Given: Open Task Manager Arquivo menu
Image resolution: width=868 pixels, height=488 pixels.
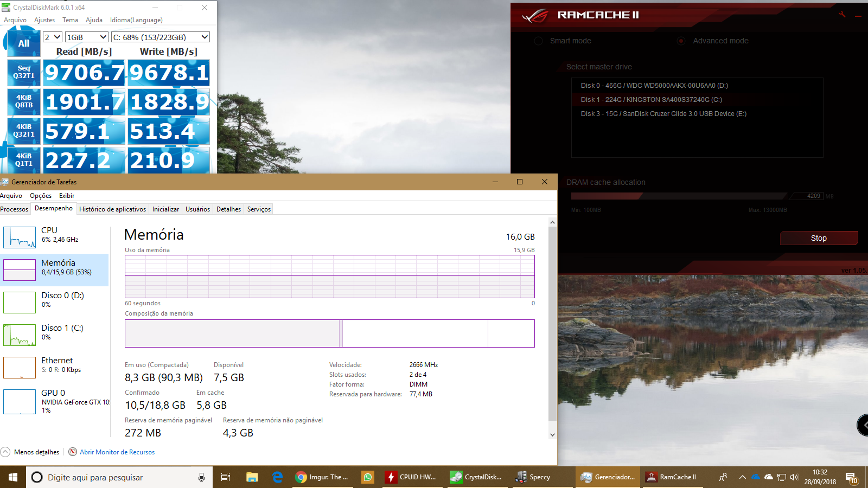Looking at the screenshot, I should pos(11,196).
